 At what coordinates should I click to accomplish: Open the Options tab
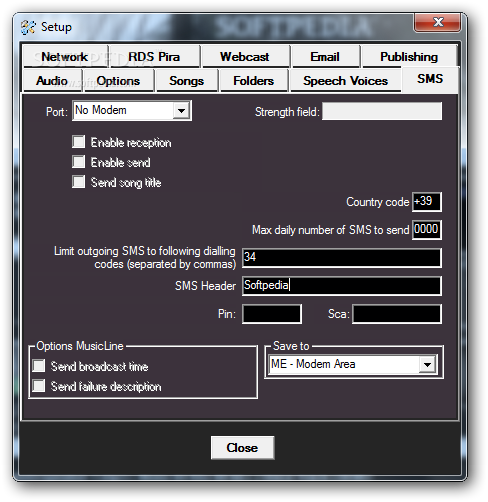click(x=119, y=81)
